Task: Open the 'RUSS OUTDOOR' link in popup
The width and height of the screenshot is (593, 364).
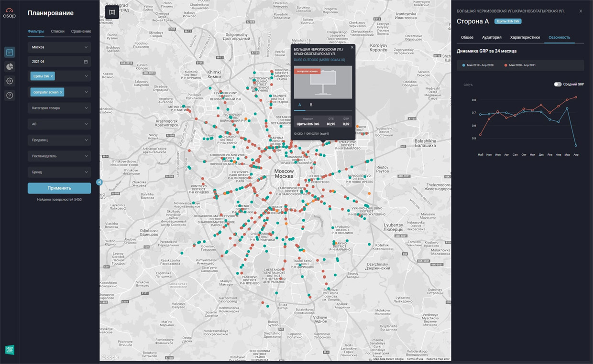Action: click(319, 60)
